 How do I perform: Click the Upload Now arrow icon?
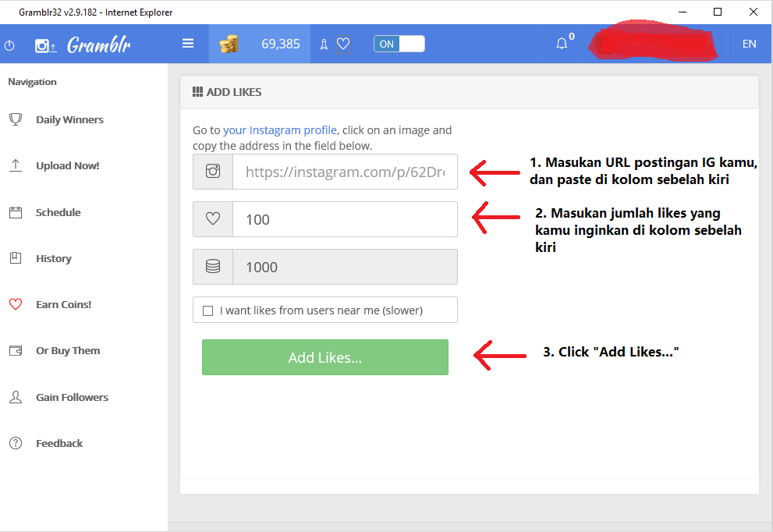click(16, 165)
